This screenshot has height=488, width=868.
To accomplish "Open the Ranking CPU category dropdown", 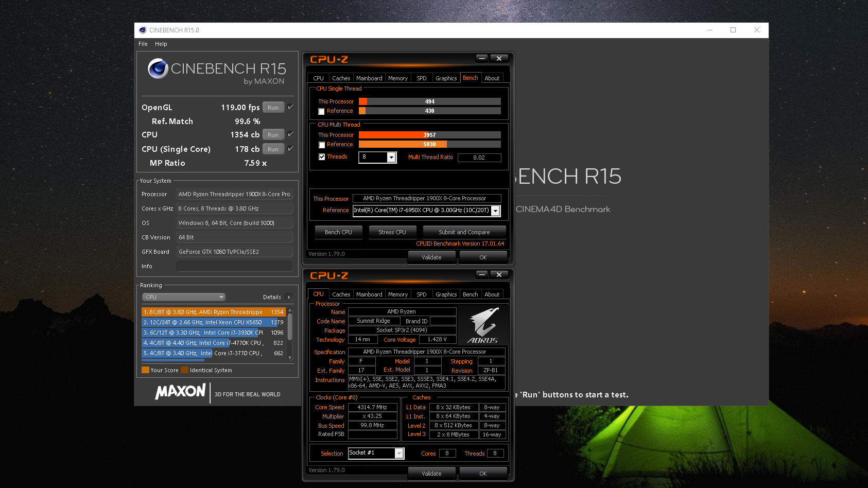I will coord(184,297).
